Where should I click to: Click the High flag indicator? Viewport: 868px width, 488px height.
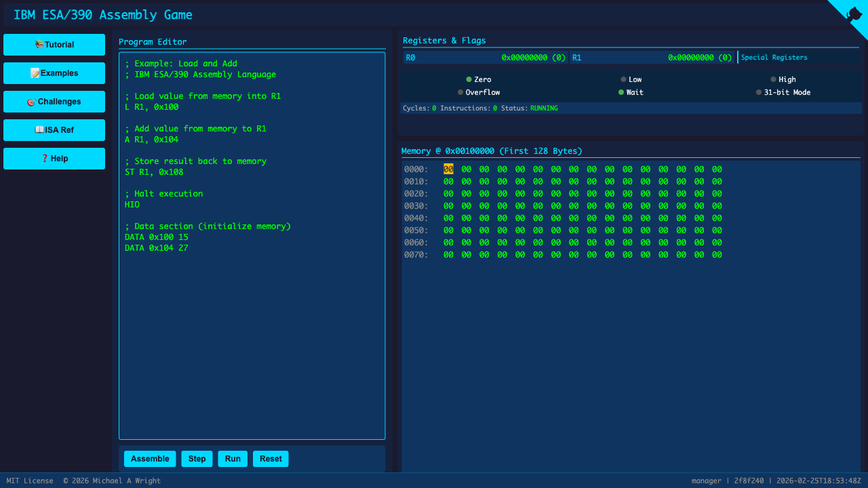coord(783,79)
